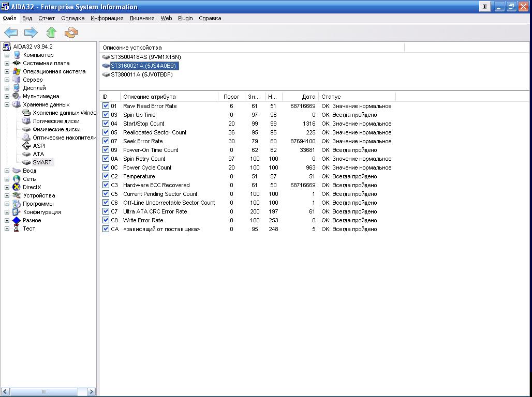This screenshot has height=397, width=532.
Task: Open the Файл menu
Action: (9, 18)
